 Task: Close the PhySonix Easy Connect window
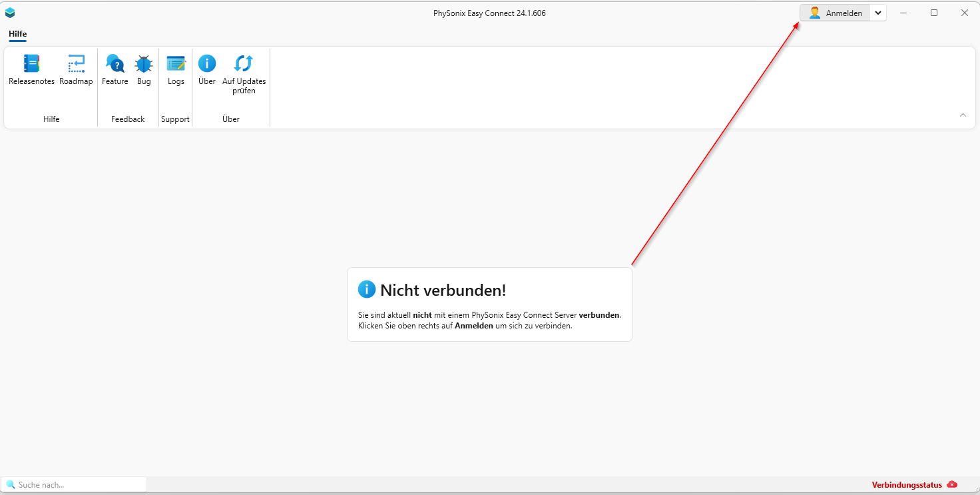coord(964,13)
